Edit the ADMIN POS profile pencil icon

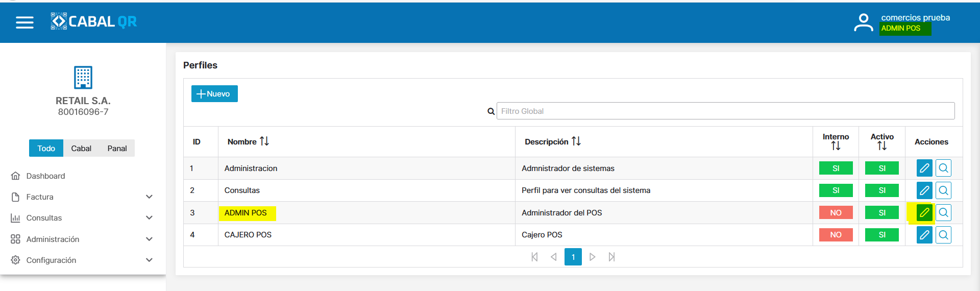tap(924, 212)
